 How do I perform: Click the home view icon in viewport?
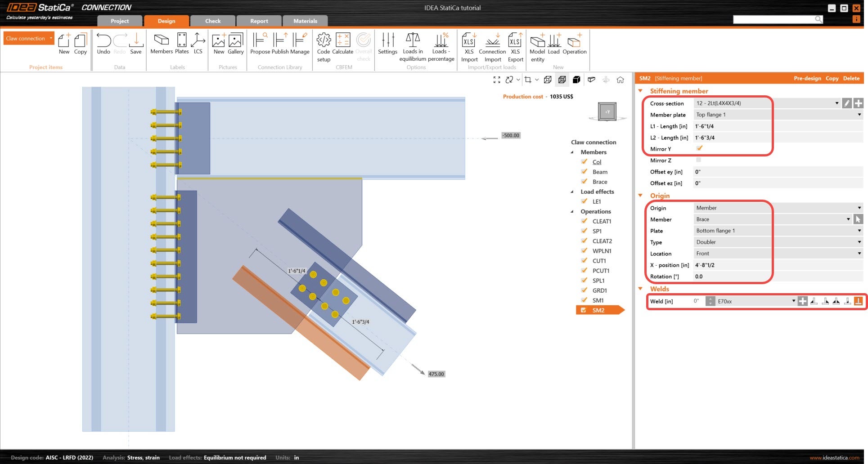pos(620,80)
